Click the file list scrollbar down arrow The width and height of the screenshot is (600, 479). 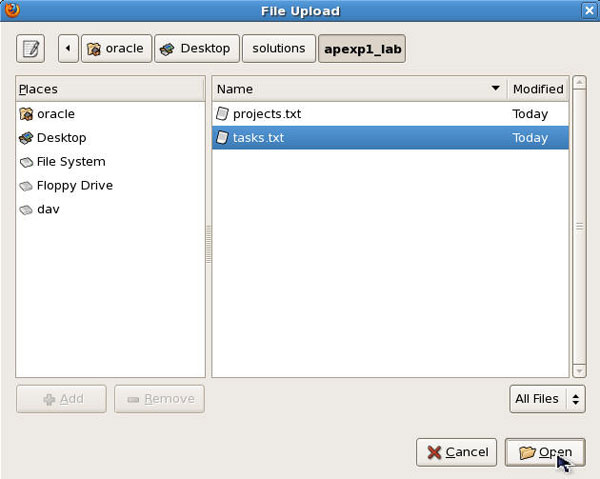pyautogui.click(x=579, y=371)
